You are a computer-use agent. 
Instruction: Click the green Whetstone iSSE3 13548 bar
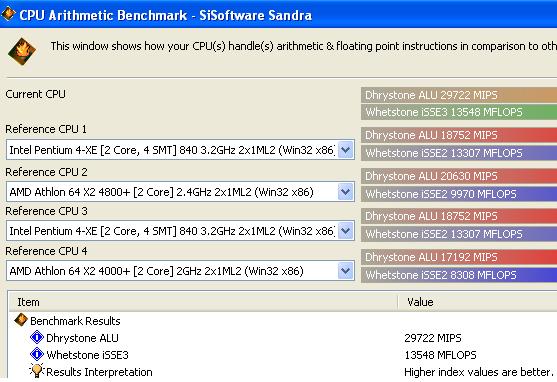[459, 112]
